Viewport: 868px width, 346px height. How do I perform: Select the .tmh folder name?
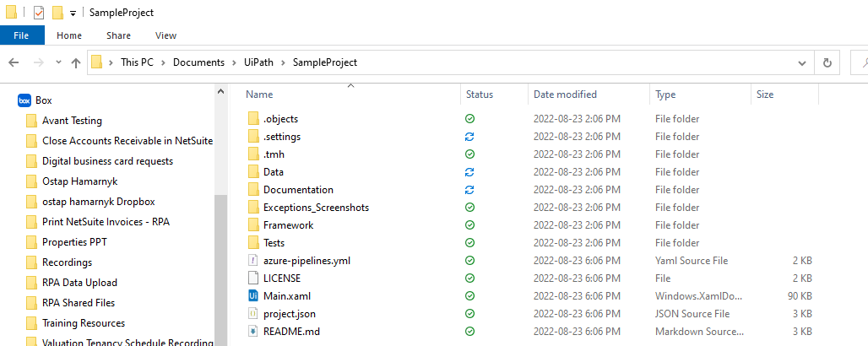coord(274,154)
